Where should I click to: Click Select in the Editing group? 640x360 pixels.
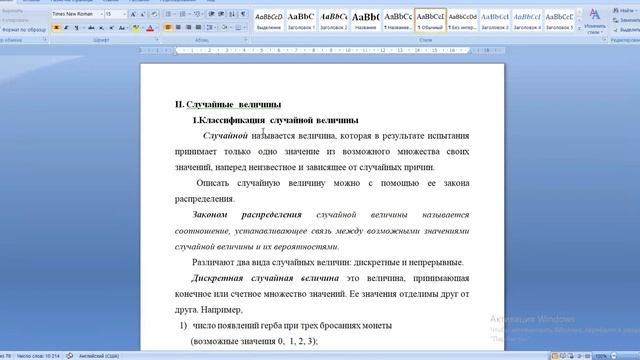(x=627, y=30)
